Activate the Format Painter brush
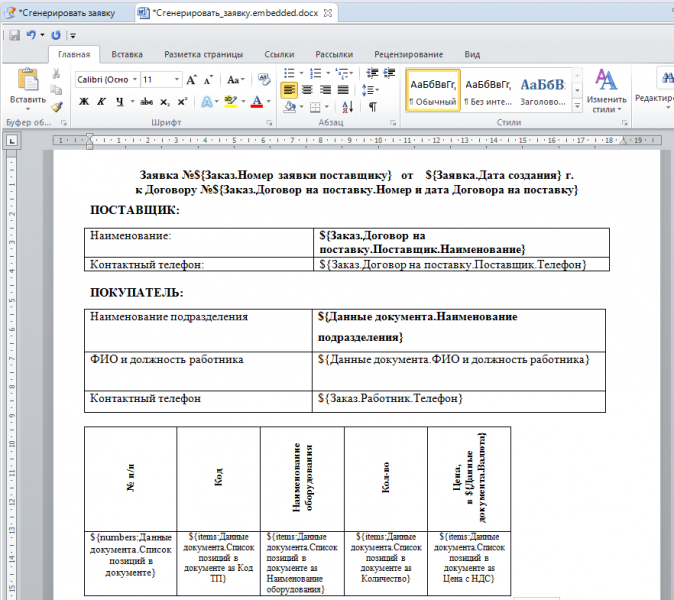 [x=56, y=106]
